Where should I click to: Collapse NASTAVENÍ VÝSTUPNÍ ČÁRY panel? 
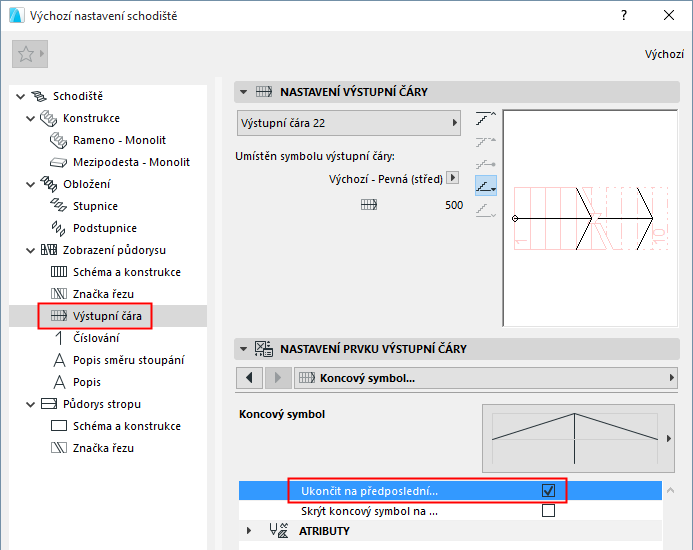coord(244,92)
